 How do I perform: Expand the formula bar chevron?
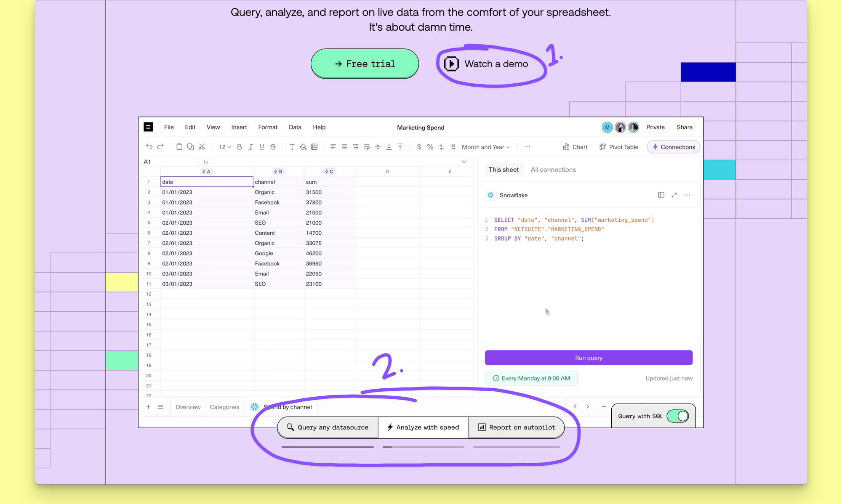coord(464,162)
